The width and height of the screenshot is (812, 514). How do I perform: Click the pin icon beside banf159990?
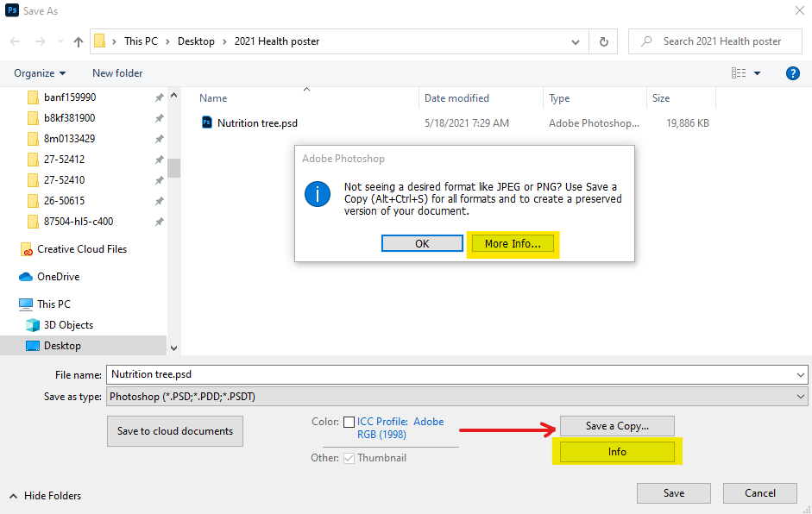coord(159,97)
